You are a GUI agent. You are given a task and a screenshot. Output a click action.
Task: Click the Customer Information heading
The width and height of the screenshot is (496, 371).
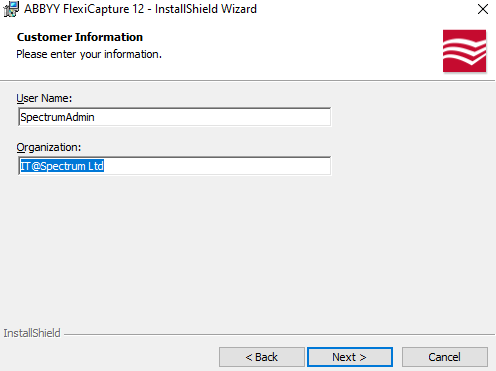(x=80, y=37)
